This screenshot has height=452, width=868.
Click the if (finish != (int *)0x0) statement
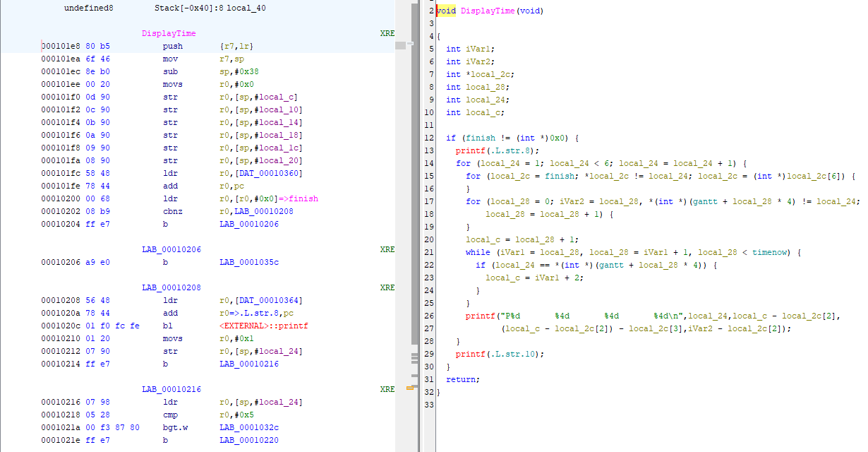tap(512, 138)
